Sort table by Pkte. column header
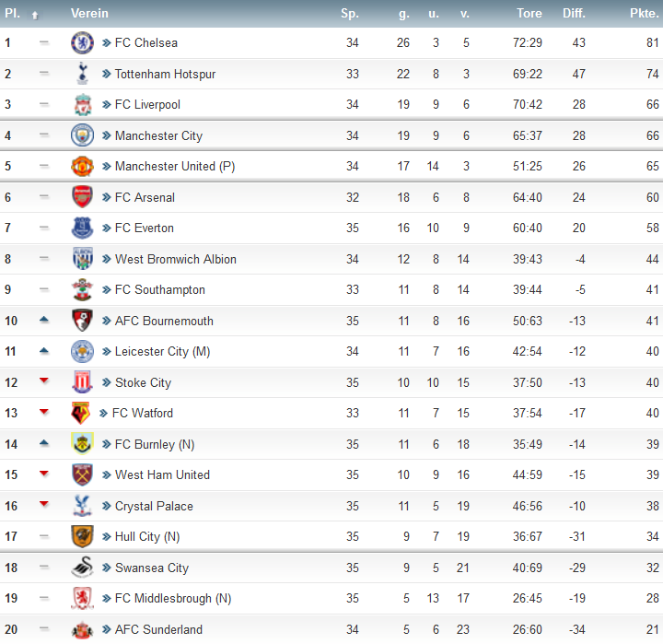The width and height of the screenshot is (663, 644). 644,14
